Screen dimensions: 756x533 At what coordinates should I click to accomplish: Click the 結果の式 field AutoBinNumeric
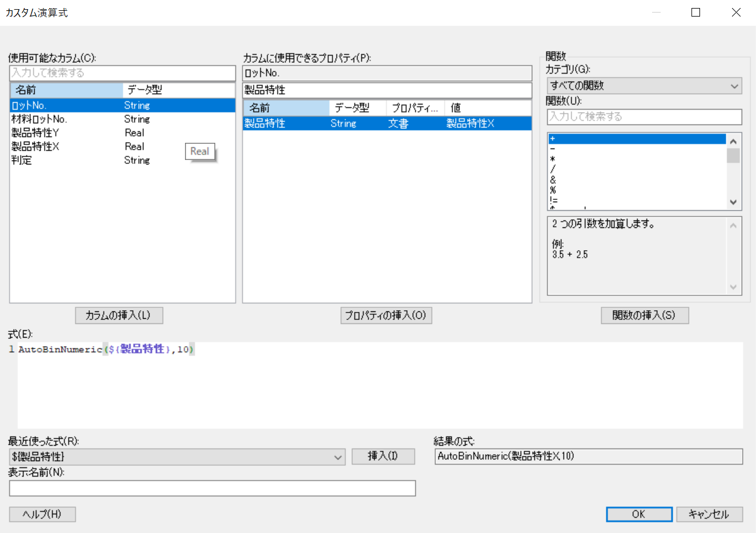coord(589,456)
